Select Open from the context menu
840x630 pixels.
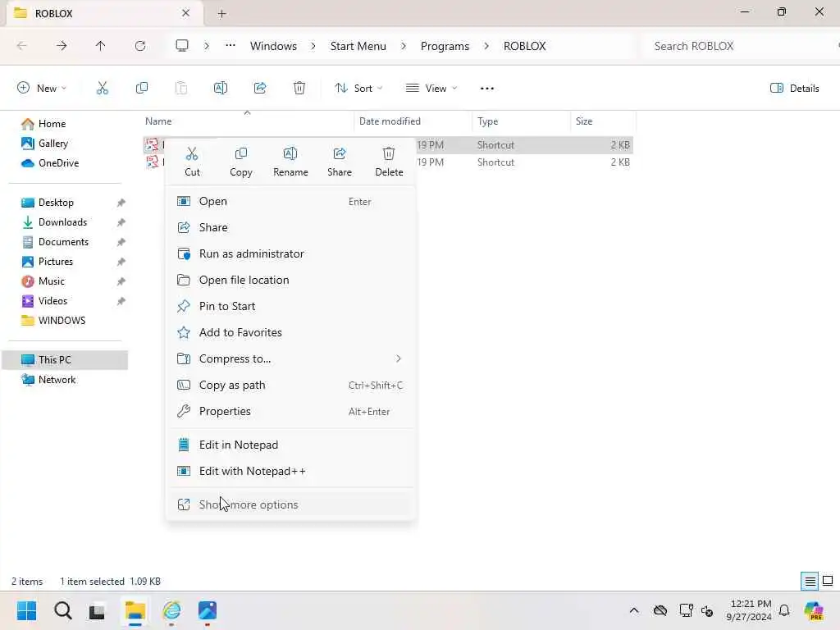(x=290, y=202)
